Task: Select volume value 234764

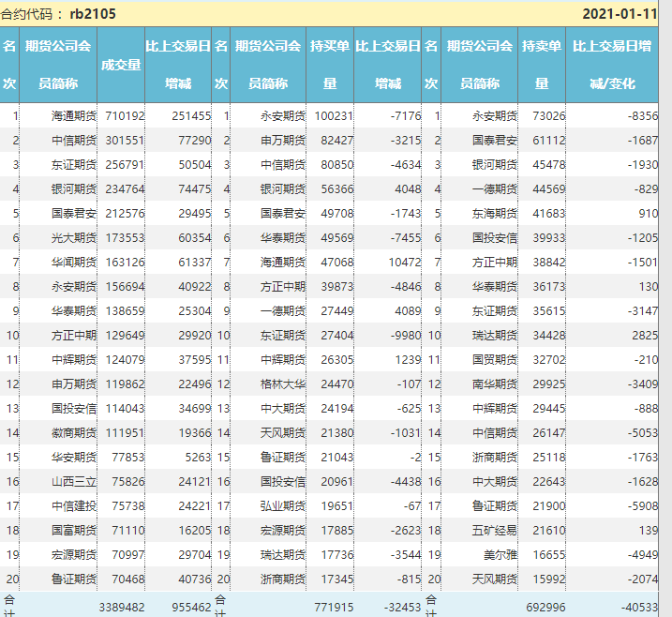Action: click(125, 189)
